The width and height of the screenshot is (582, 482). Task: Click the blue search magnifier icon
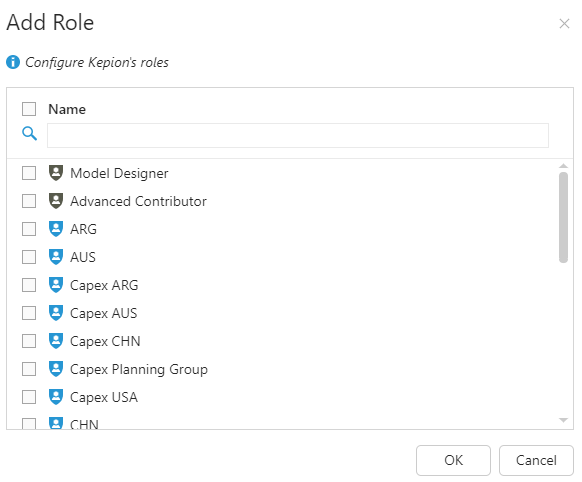29,133
